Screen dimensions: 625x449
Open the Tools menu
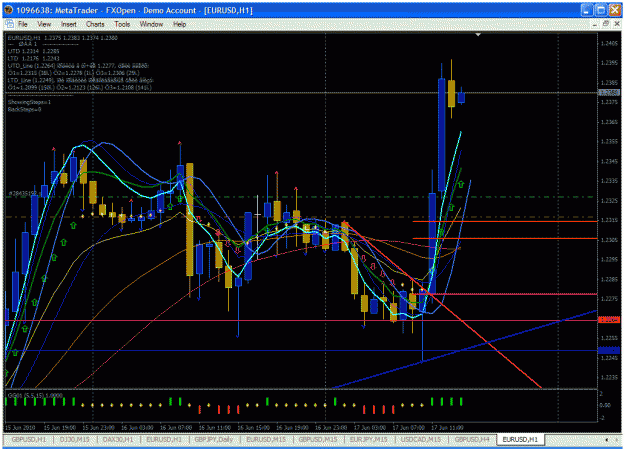click(x=122, y=24)
